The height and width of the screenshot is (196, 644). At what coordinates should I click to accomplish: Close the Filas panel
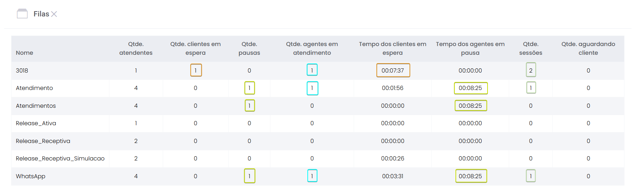click(54, 14)
